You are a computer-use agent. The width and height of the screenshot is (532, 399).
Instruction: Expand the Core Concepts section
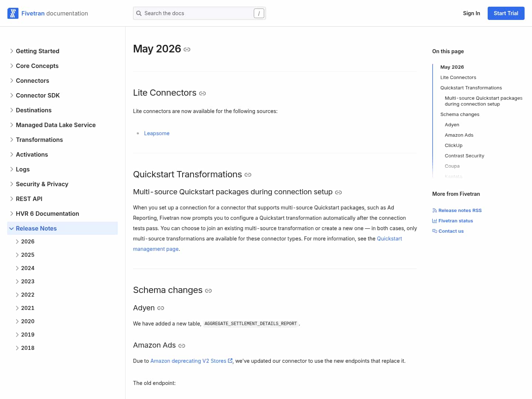[x=12, y=66]
